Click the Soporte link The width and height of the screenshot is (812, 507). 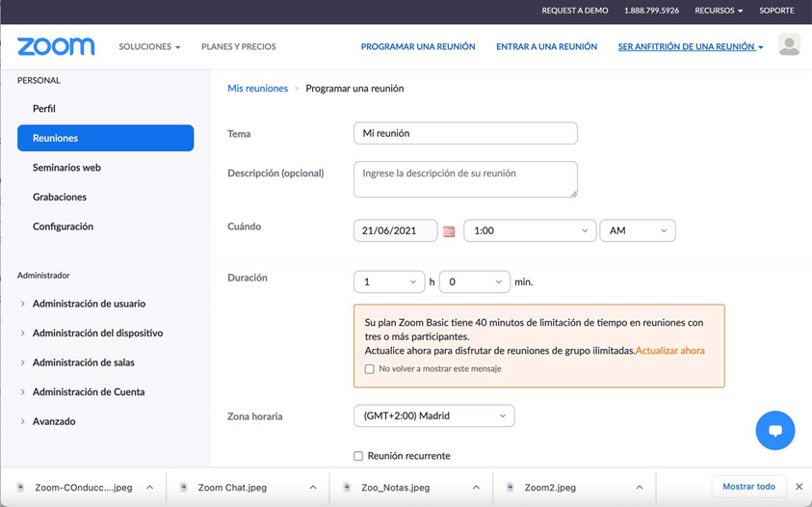pos(776,11)
